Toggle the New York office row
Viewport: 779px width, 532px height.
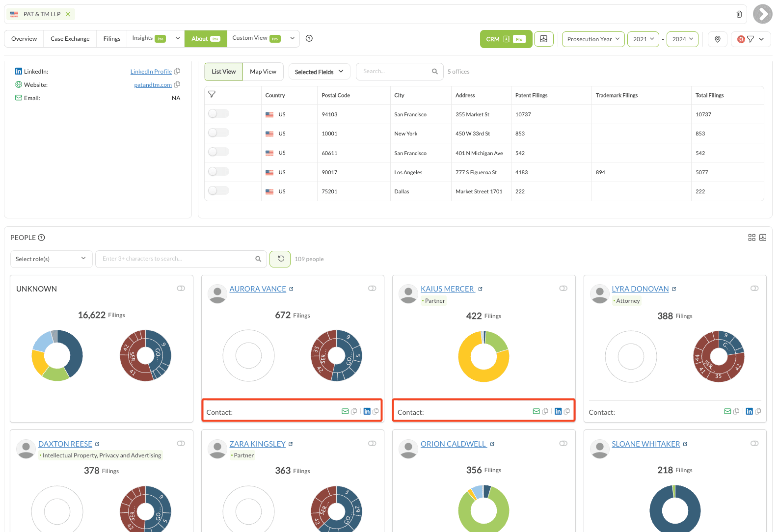click(x=218, y=133)
